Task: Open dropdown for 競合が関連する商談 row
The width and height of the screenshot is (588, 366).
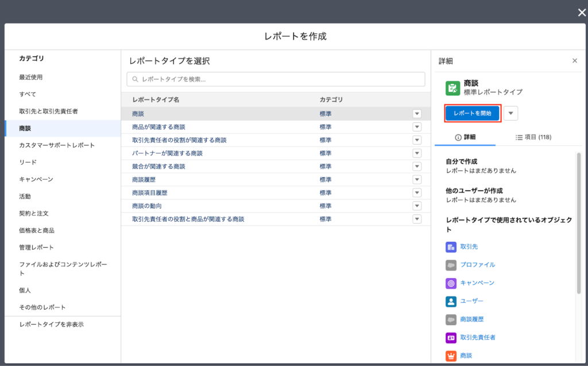Action: [417, 166]
